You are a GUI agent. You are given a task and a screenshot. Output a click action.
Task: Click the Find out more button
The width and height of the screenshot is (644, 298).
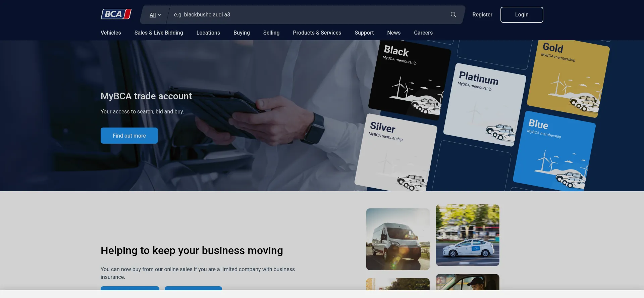tap(129, 136)
